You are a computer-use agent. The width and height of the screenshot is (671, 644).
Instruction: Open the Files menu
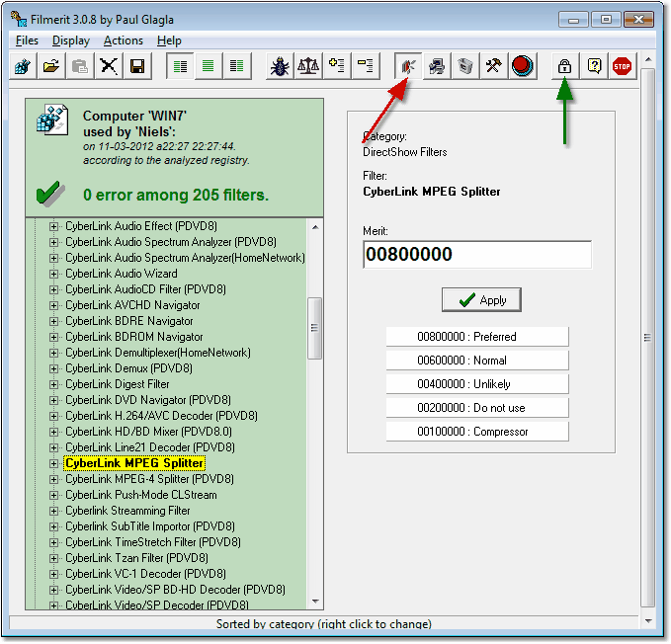[27, 40]
